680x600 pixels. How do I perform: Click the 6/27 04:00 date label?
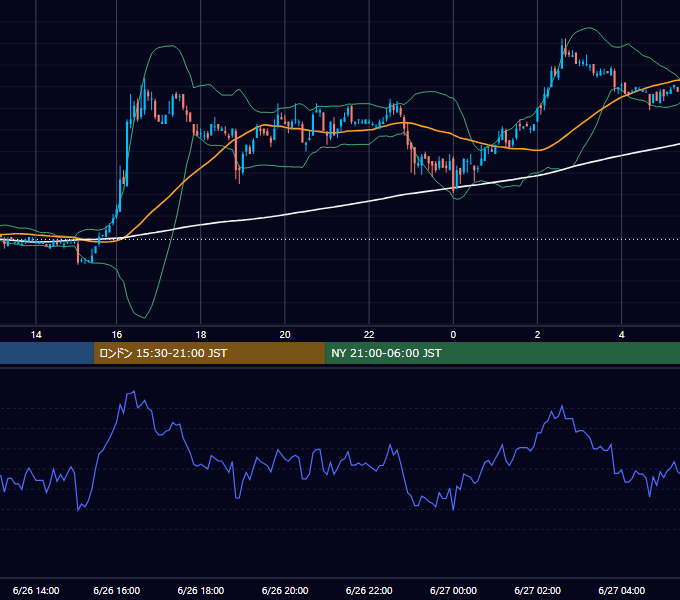(621, 590)
